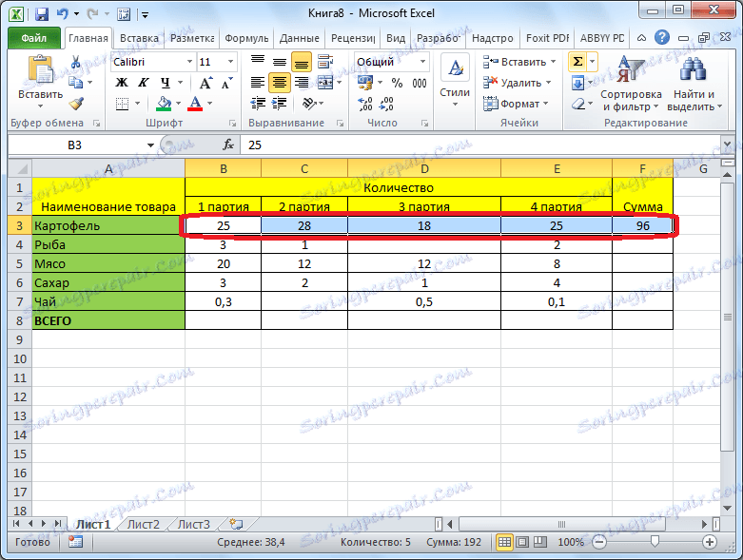Switch to the Вид ribbon tab
This screenshot has height=560, width=743.
[395, 38]
